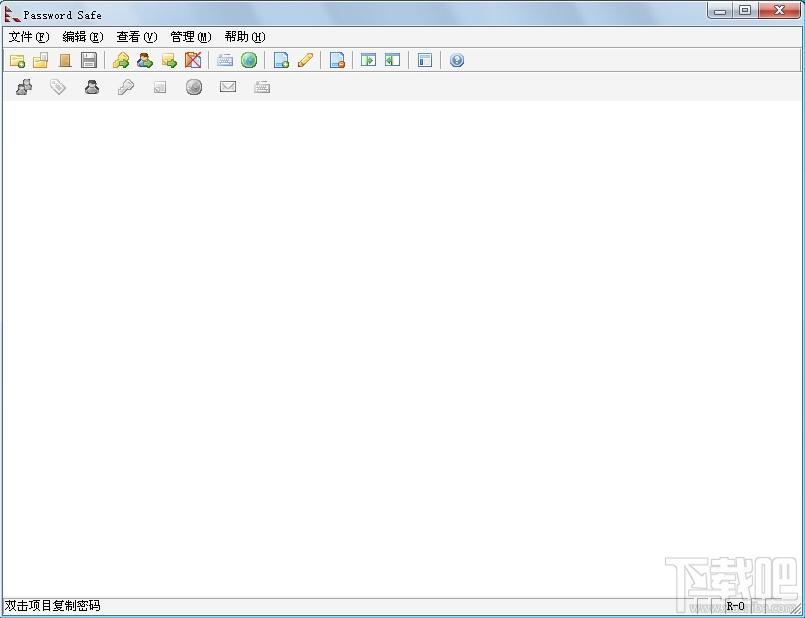Open the options window layout icon
The height and width of the screenshot is (618, 805).
pyautogui.click(x=425, y=61)
